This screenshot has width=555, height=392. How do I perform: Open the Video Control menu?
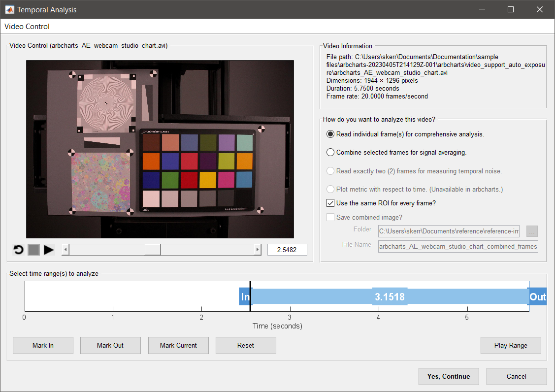27,27
